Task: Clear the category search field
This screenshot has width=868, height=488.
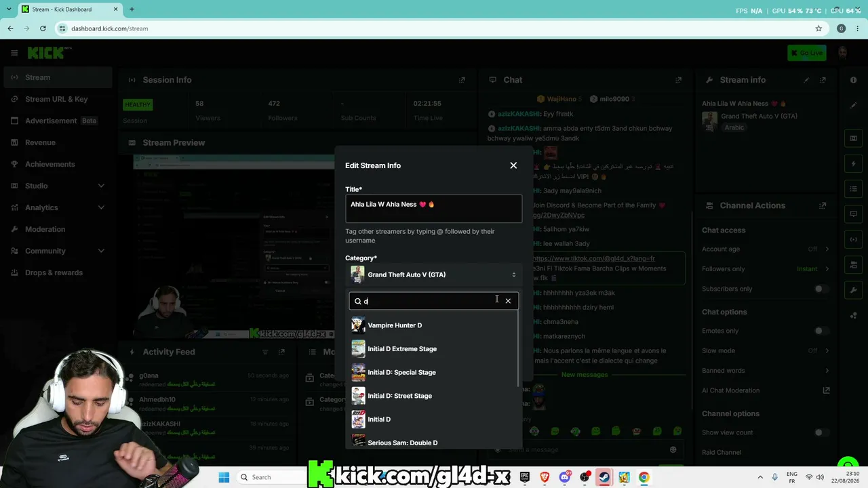Action: click(508, 301)
